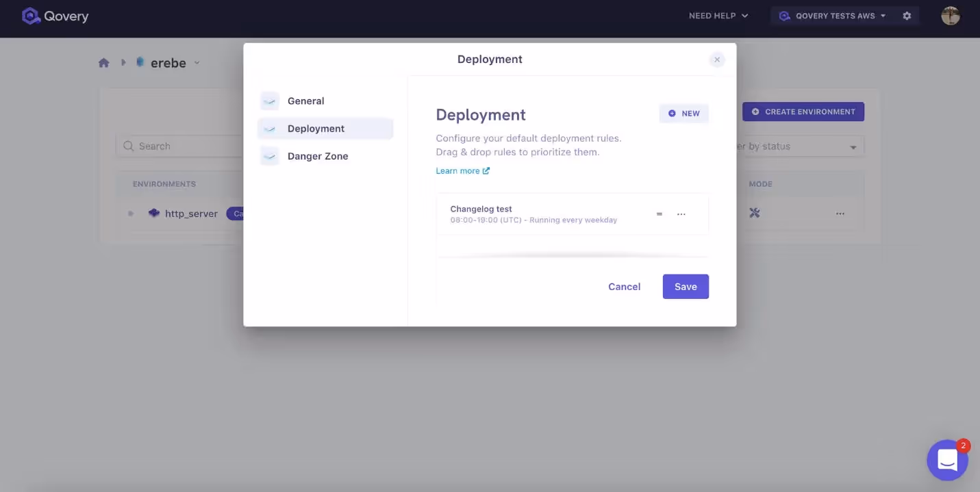Click the Save button
The width and height of the screenshot is (980, 492).
686,287
